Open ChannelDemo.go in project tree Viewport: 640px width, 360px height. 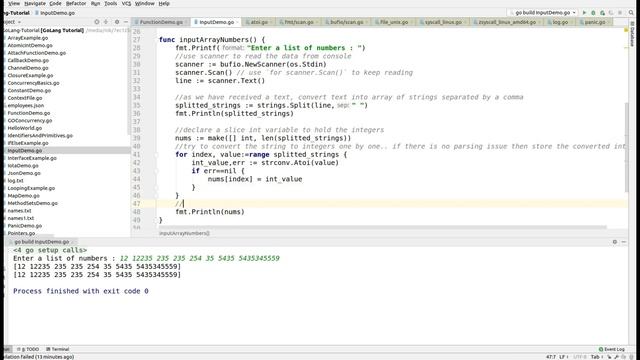pos(28,68)
